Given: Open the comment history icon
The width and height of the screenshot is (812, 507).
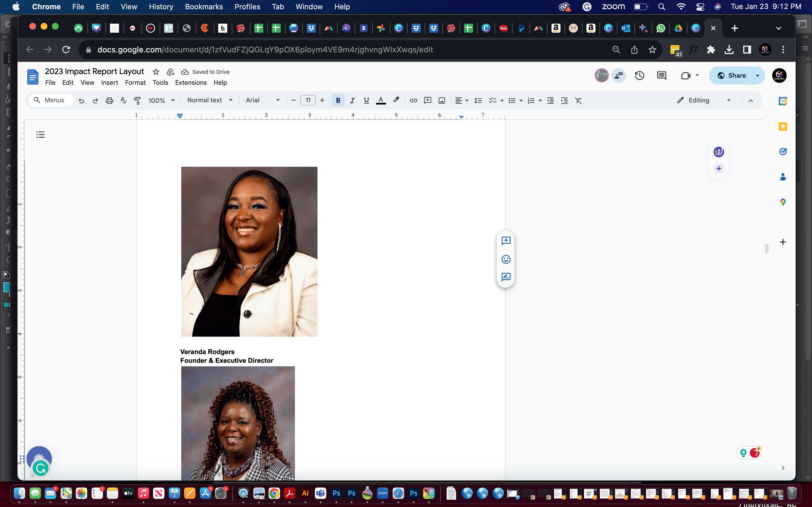Looking at the screenshot, I should (661, 75).
